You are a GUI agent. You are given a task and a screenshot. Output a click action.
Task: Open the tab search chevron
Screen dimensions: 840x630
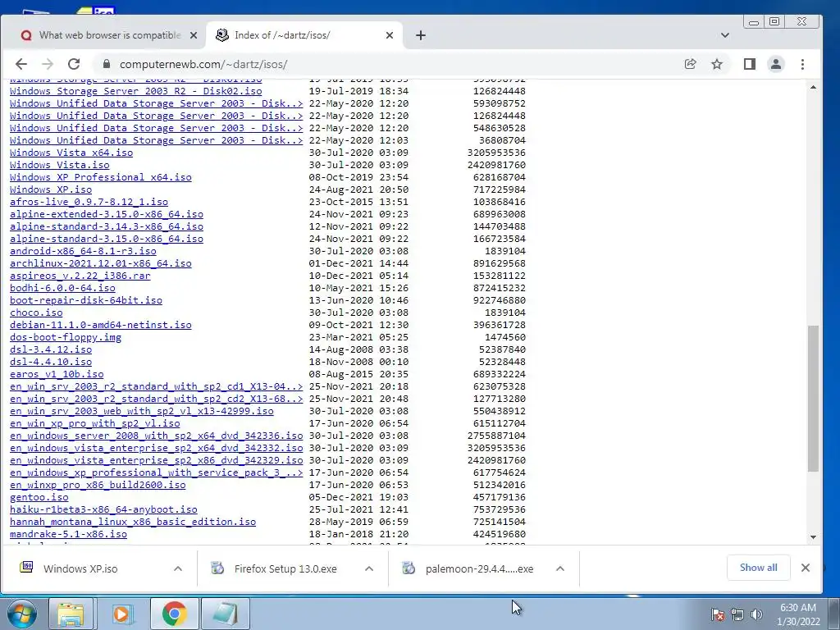point(725,35)
